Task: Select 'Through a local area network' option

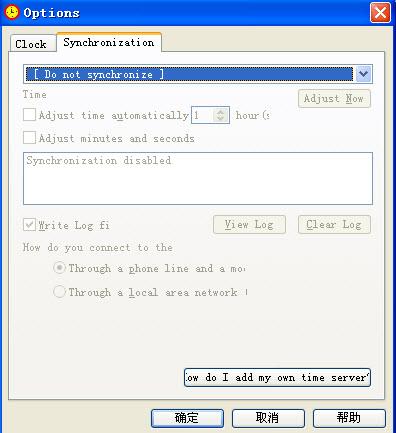Action: tap(59, 292)
